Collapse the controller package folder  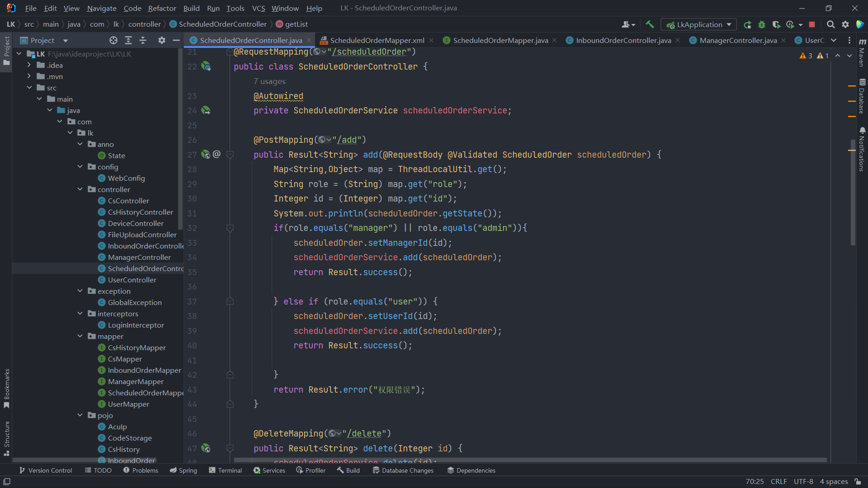coord(80,189)
